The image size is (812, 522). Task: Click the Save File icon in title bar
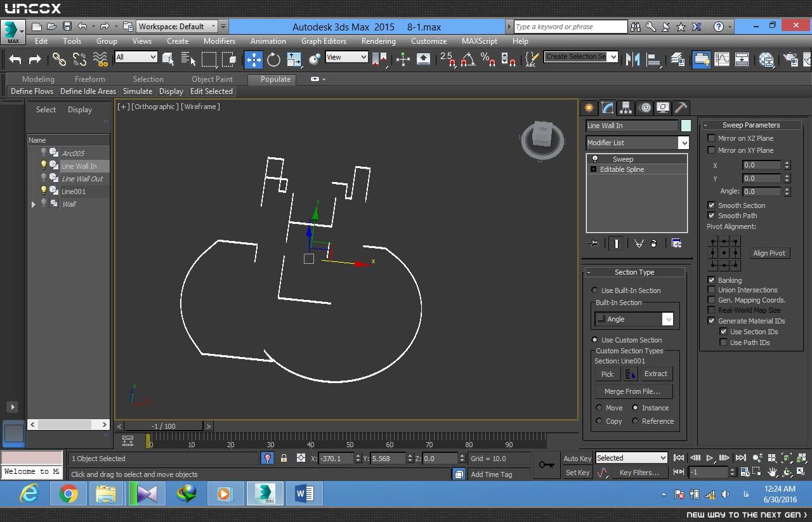pos(67,27)
